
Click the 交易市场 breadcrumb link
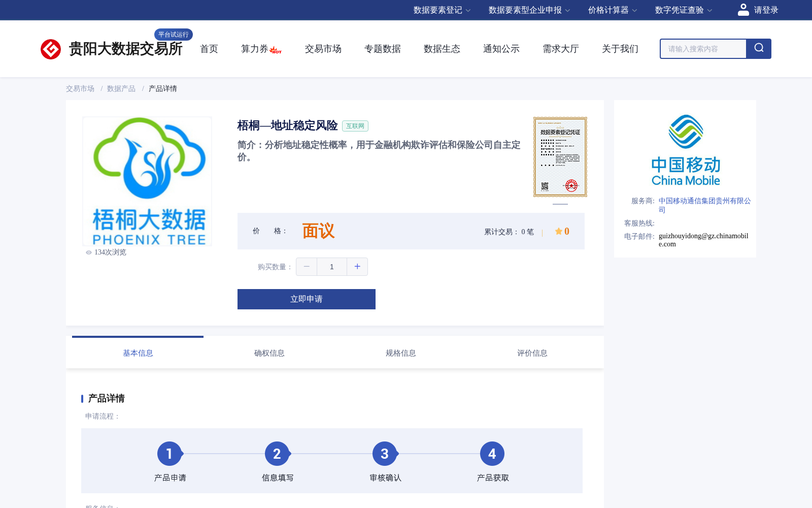pos(80,89)
